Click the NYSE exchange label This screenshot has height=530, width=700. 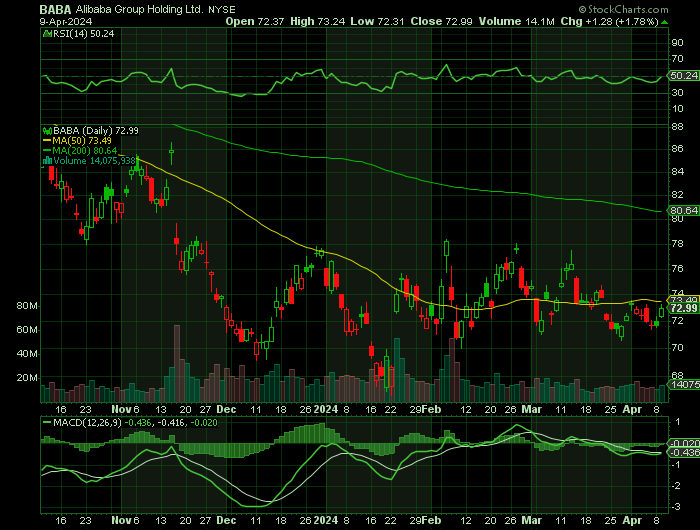click(222, 10)
